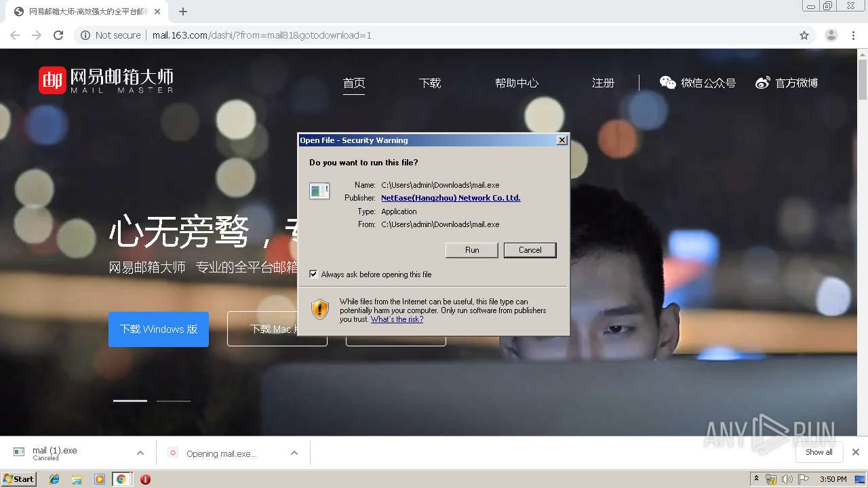868x488 pixels.
Task: Click the 官方微博 nav label
Action: click(x=797, y=83)
